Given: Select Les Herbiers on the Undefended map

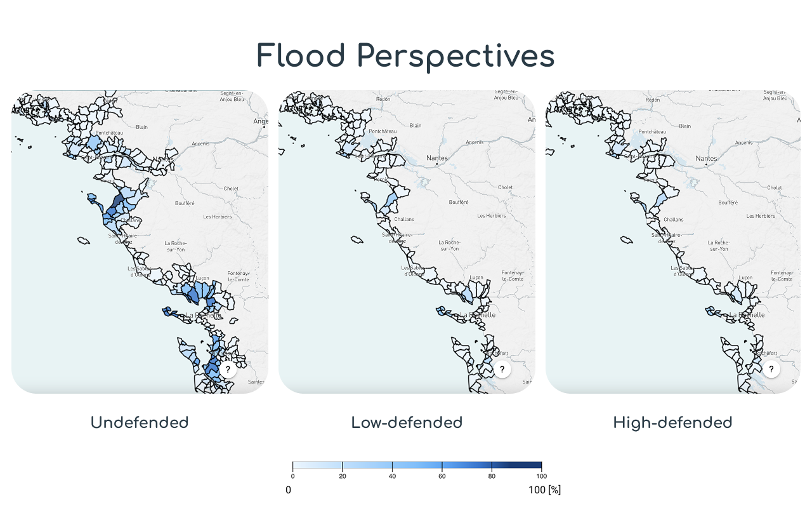Looking at the screenshot, I should tap(217, 217).
